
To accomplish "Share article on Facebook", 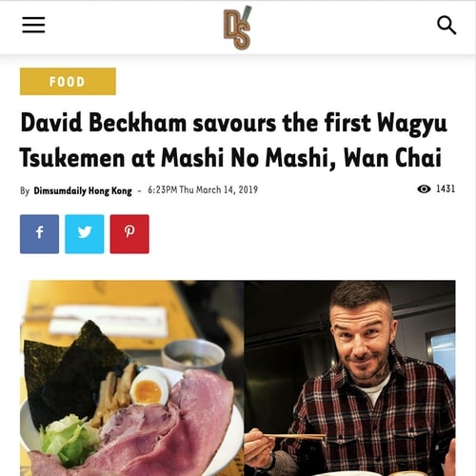I will pos(39,234).
